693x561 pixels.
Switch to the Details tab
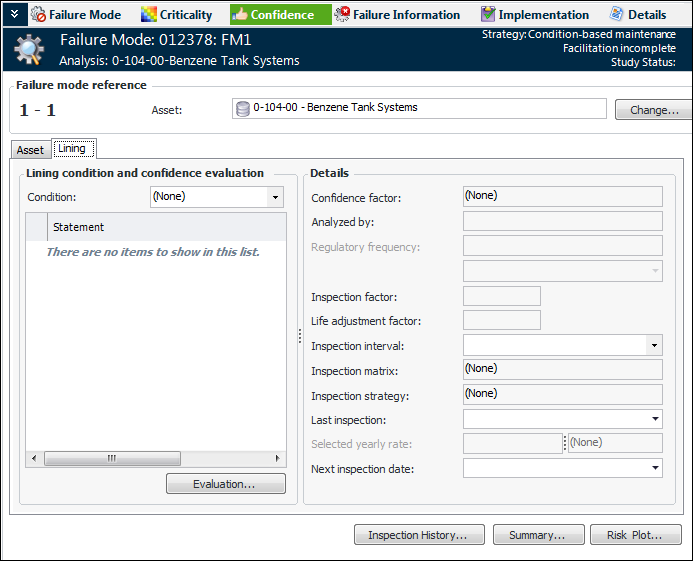638,15
